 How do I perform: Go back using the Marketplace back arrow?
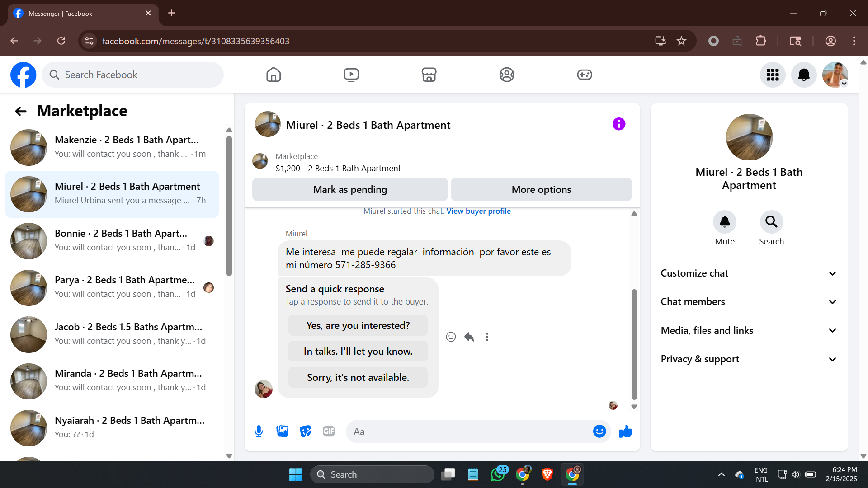[x=21, y=111]
